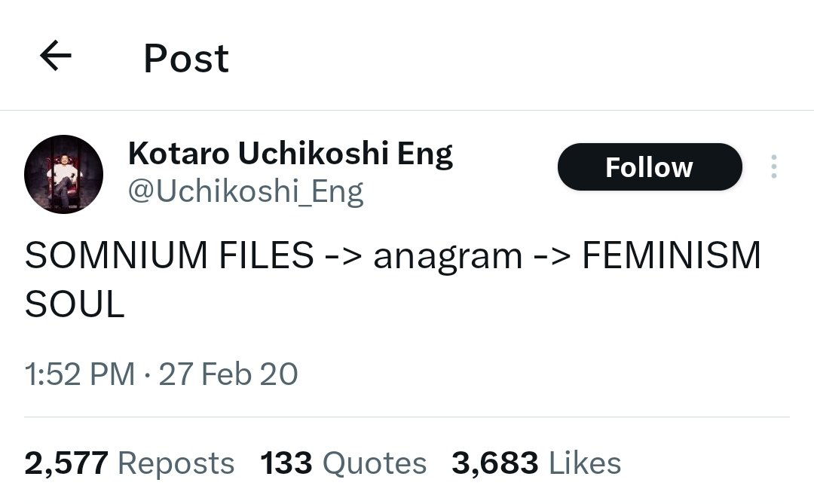Viewport: 814px width, 504px height.
Task: Open the three-dot more options menu
Action: click(x=773, y=166)
